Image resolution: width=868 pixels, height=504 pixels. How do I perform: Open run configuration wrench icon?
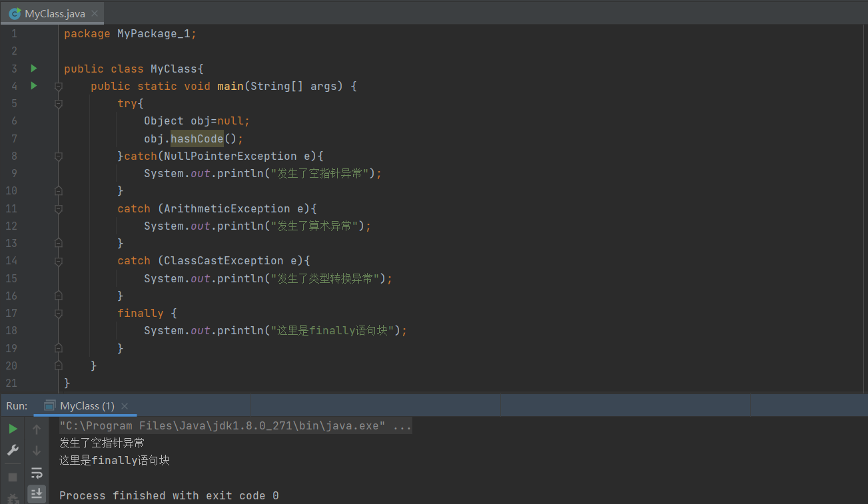(13, 451)
